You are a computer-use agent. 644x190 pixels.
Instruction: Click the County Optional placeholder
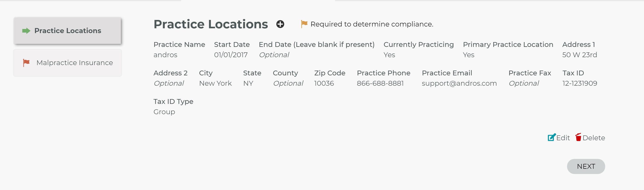point(288,83)
